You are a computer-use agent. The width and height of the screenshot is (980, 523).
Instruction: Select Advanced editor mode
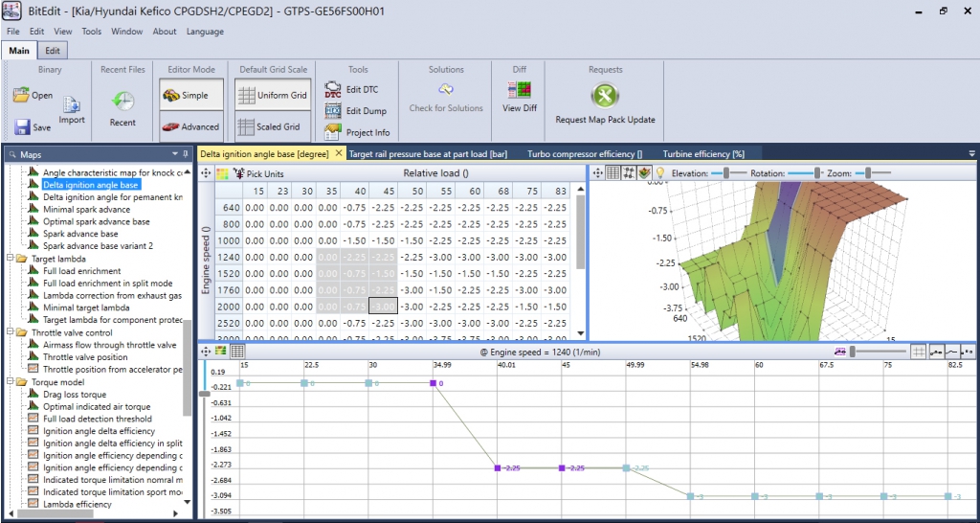191,126
